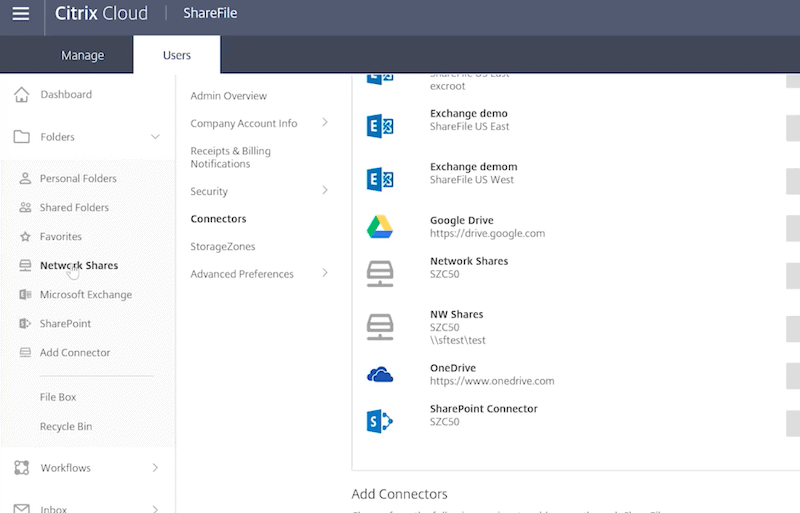Screen dimensions: 800x513
Task: Open Shared Folders
Action: [x=74, y=207]
